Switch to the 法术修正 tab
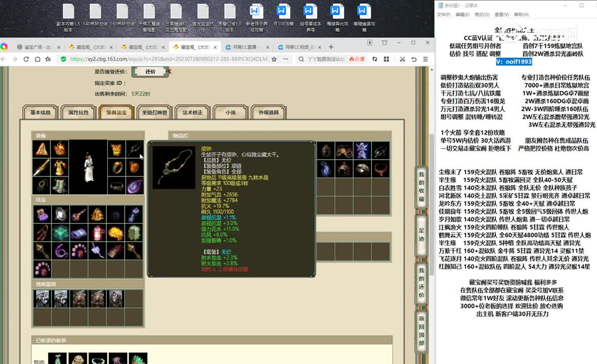This screenshot has width=597, height=364. pyautogui.click(x=193, y=112)
